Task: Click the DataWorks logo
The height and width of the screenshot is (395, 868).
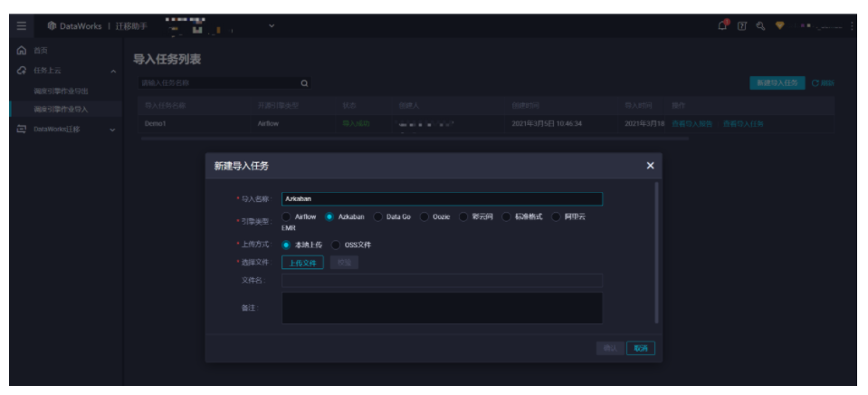Action: (52, 26)
